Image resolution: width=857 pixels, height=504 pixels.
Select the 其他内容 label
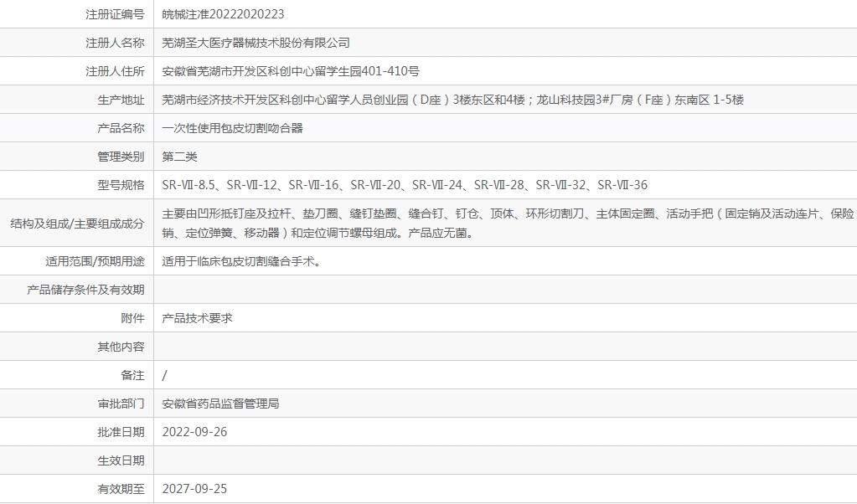click(x=121, y=347)
